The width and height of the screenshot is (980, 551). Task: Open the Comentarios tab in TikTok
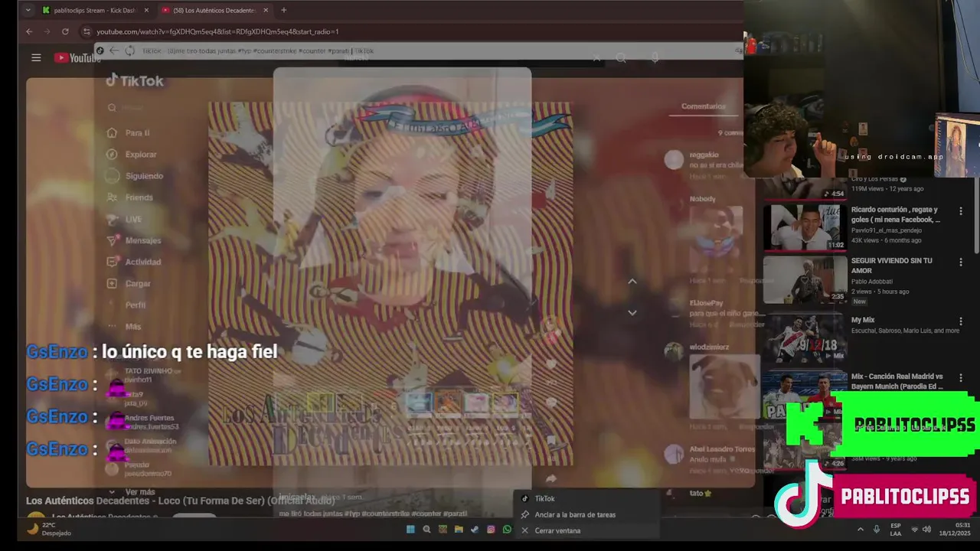coord(703,106)
